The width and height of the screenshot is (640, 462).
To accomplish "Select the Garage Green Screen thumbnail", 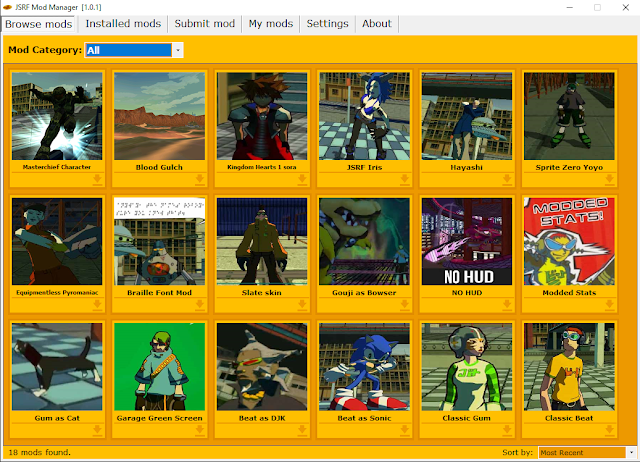I will pyautogui.click(x=160, y=366).
